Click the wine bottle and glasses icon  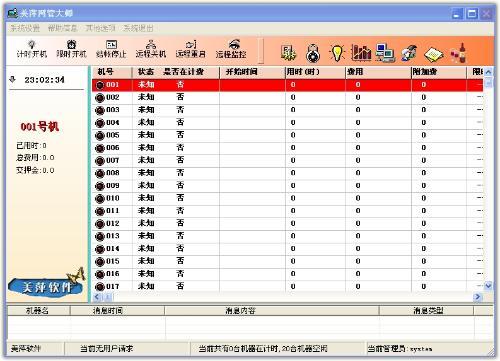(x=458, y=53)
